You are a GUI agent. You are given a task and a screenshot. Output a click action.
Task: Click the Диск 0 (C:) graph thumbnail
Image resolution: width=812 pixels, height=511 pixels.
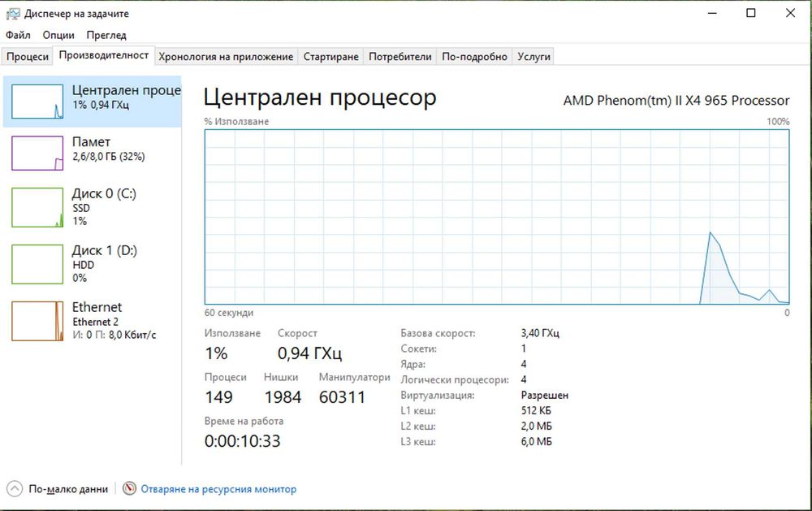(x=37, y=207)
